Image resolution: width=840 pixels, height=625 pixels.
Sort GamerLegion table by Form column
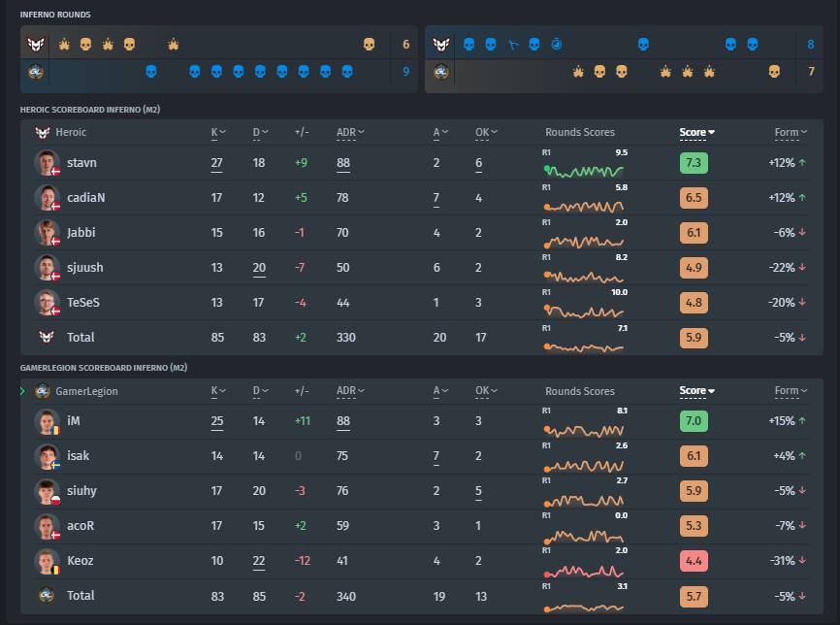tap(791, 391)
